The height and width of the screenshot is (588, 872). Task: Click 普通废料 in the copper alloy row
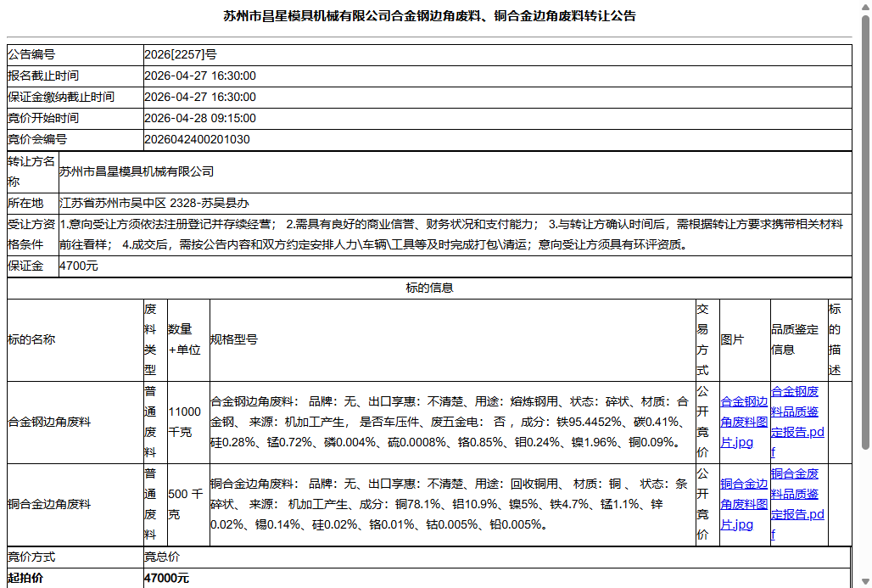coord(150,505)
